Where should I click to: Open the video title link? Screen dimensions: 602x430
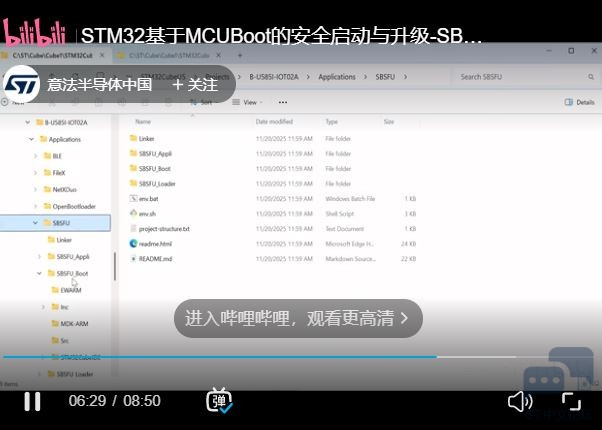point(281,36)
